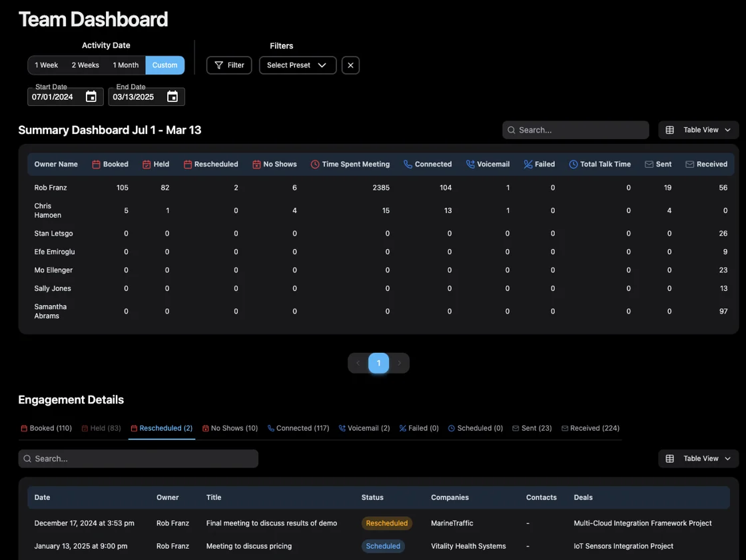Viewport: 746px width, 560px height.
Task: Open the Booked (110) tab
Action: 46,428
